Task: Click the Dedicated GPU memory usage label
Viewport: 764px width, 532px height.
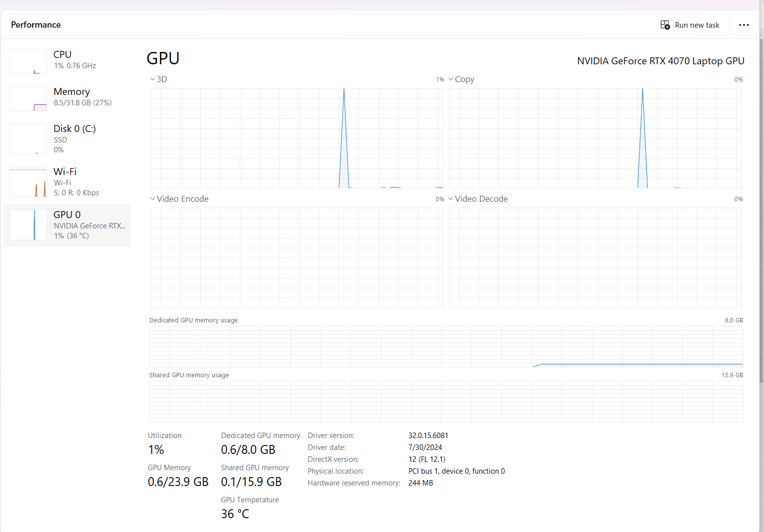Action: click(193, 320)
